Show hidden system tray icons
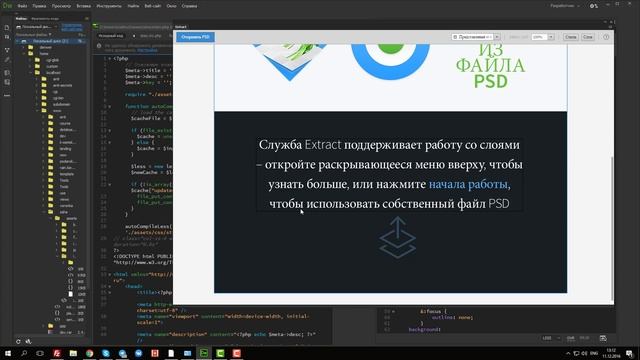Image resolution: width=640 pixels, height=360 pixels. [x=568, y=353]
